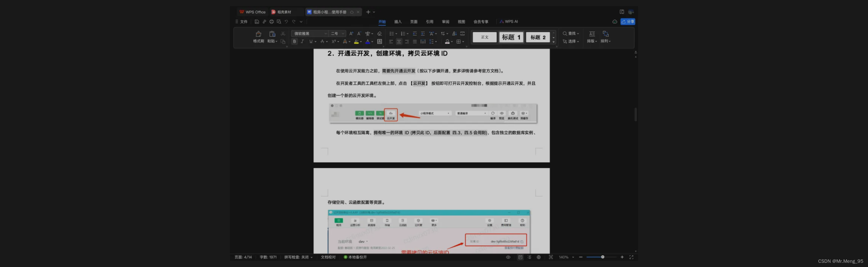Viewport: 868px width, 267px height.
Task: Decrease font size with A- icon
Action: click(x=359, y=33)
